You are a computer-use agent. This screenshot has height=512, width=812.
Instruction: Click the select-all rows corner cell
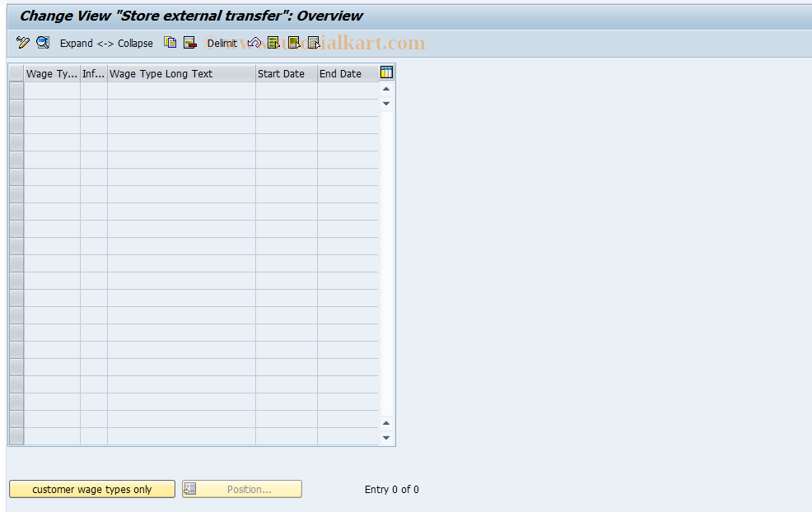[x=16, y=73]
